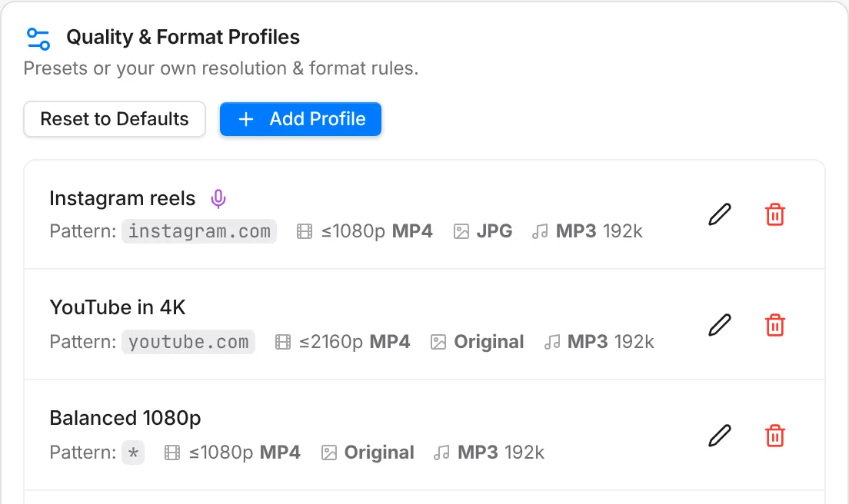Click MP3 192k in YouTube in 4K row
This screenshot has width=849, height=504.
click(x=611, y=342)
